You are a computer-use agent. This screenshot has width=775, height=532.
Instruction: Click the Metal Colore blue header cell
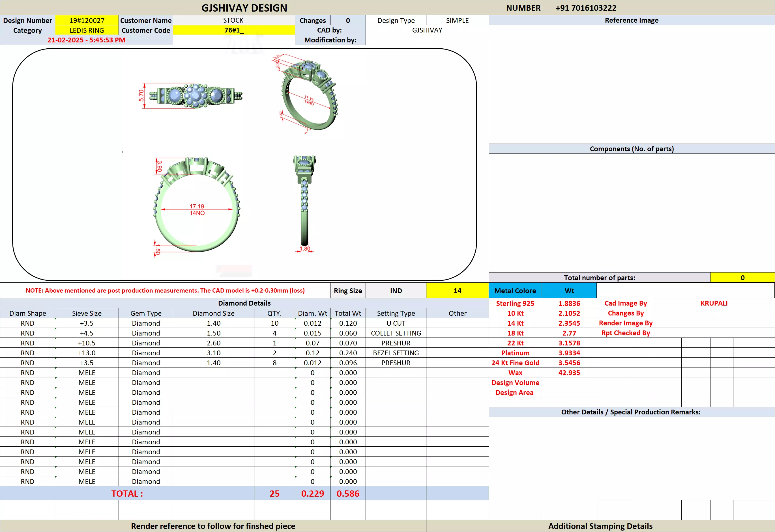[x=515, y=291]
